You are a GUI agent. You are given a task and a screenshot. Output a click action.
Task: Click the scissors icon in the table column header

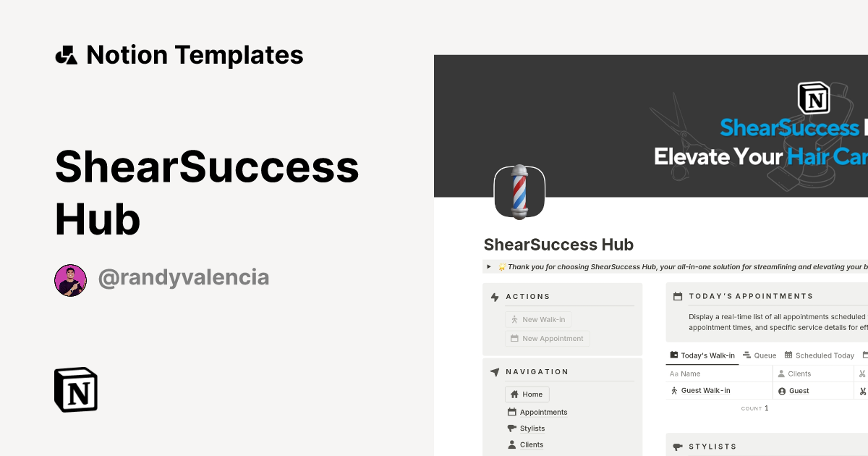pos(864,373)
